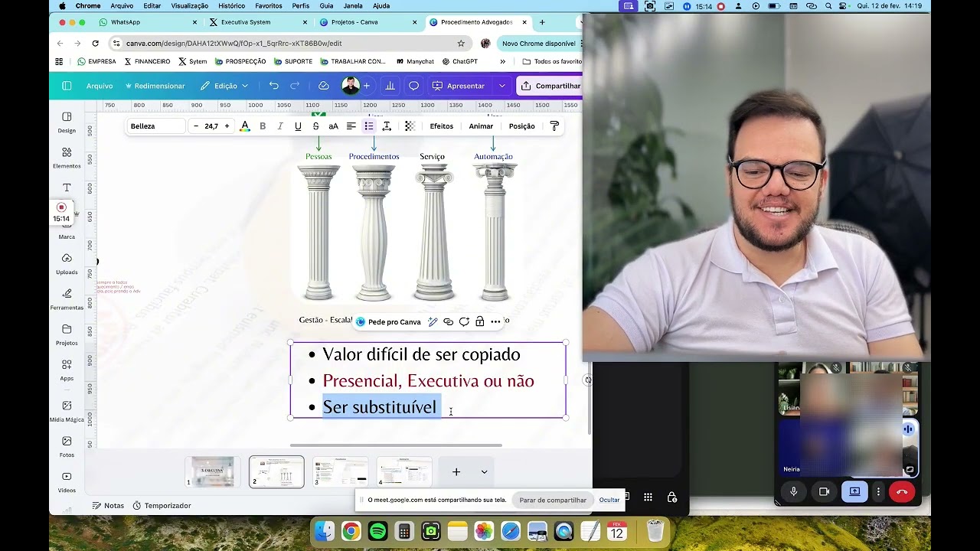Open the Ferramentas panel
This screenshot has height=551, width=980.
coord(67,298)
